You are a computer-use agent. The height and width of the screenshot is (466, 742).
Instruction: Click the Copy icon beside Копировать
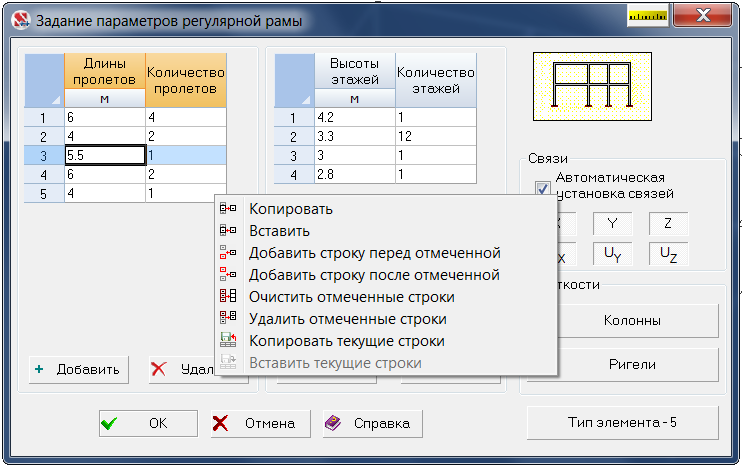[228, 209]
